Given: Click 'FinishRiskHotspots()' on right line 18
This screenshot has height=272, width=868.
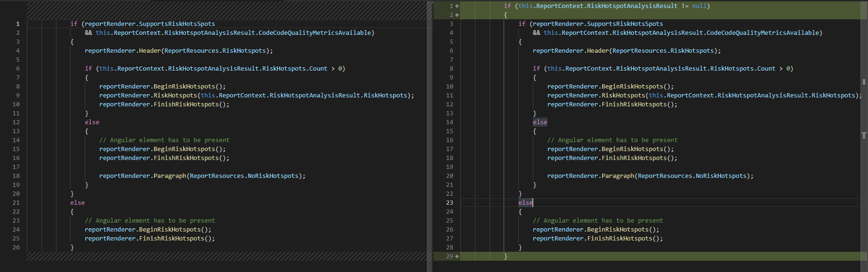Looking at the screenshot, I should point(638,158).
